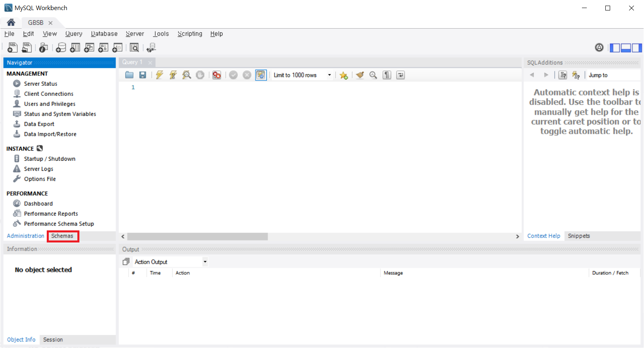Toggle the bottom output panel visibility

click(x=626, y=48)
